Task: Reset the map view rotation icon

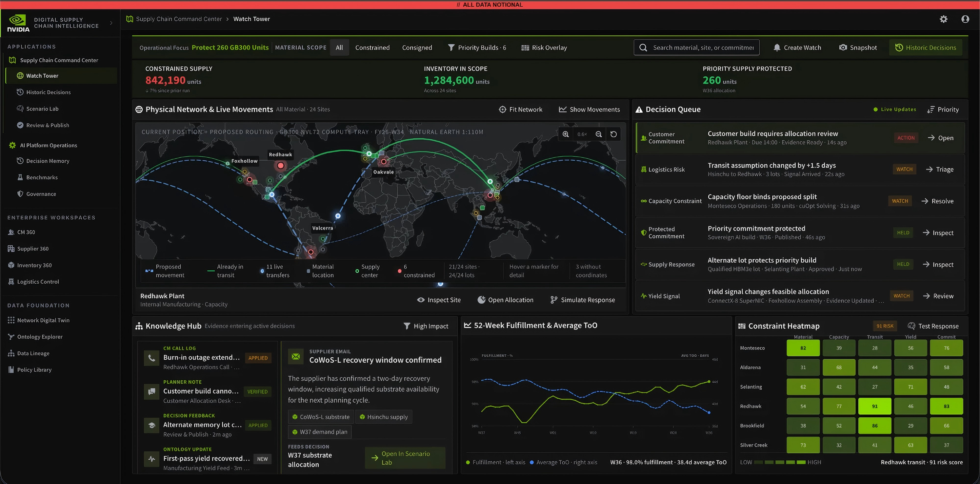Action: (x=614, y=134)
